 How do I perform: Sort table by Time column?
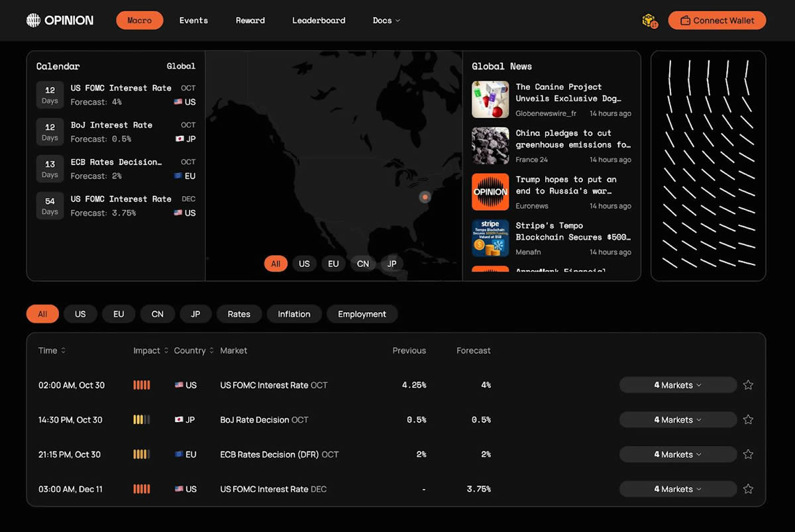click(x=52, y=350)
